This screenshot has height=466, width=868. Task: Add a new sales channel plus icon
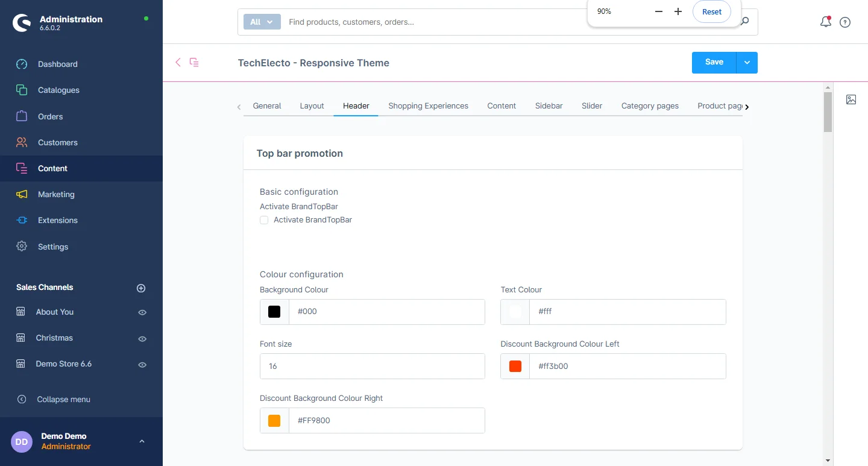[141, 288]
